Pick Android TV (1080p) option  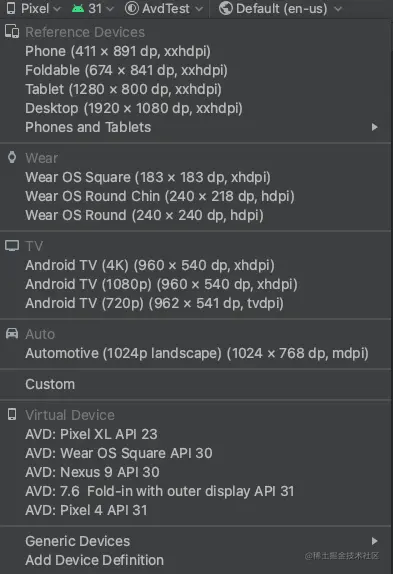161,284
